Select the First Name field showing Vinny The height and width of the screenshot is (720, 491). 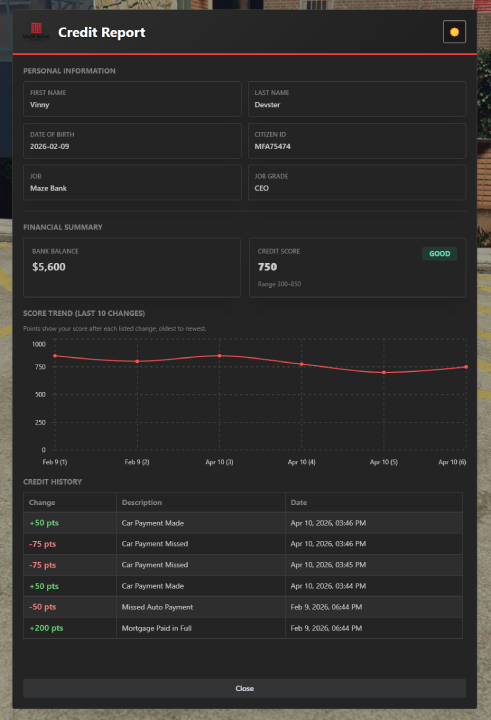tap(132, 99)
